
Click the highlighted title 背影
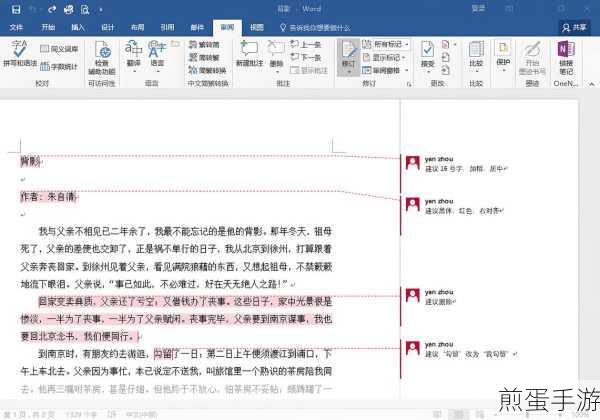coord(31,162)
